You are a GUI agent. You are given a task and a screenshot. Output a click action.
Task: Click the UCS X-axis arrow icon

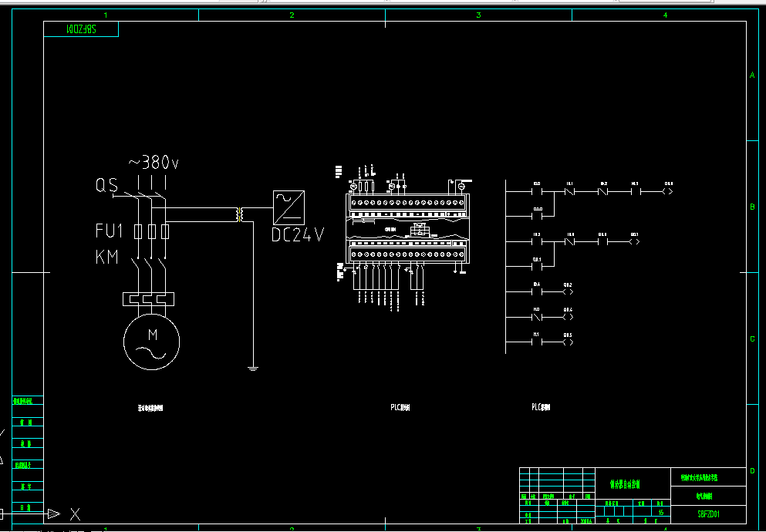pyautogui.click(x=54, y=513)
